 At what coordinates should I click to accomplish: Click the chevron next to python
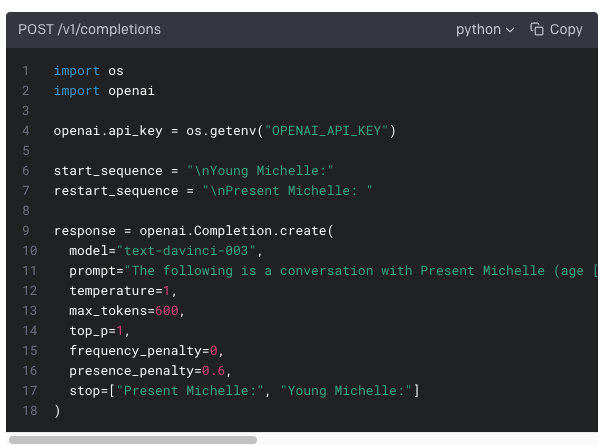pos(510,30)
